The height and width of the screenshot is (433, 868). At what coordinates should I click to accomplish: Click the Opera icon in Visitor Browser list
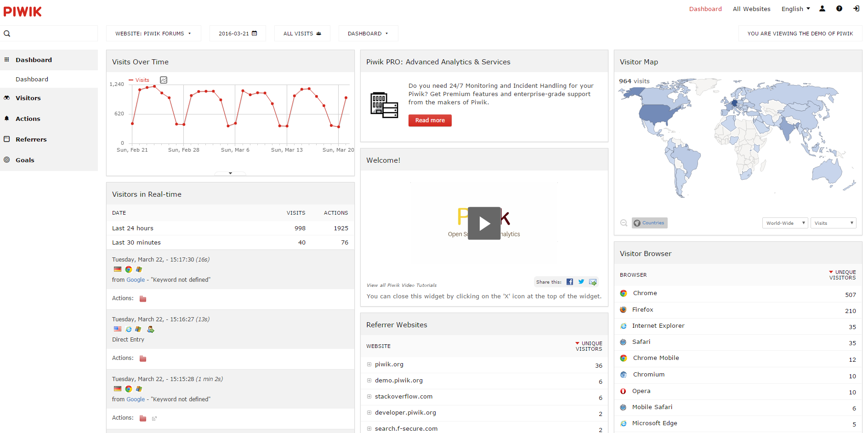click(x=623, y=391)
